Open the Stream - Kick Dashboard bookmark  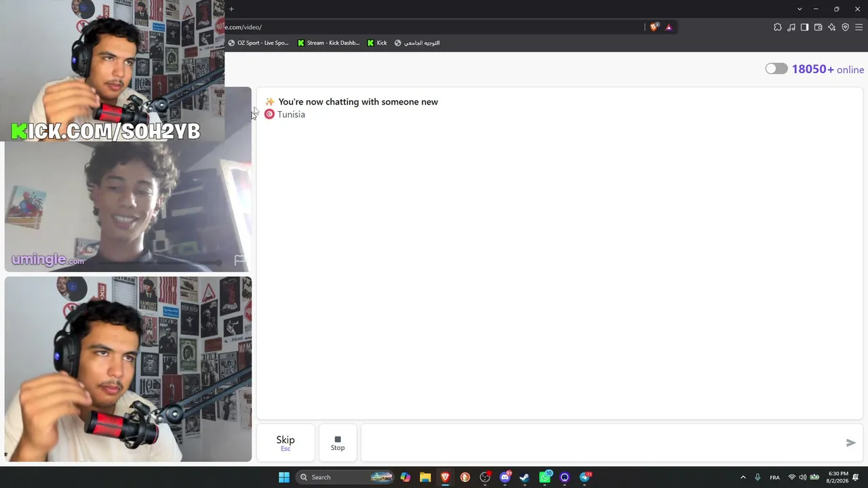pos(329,43)
